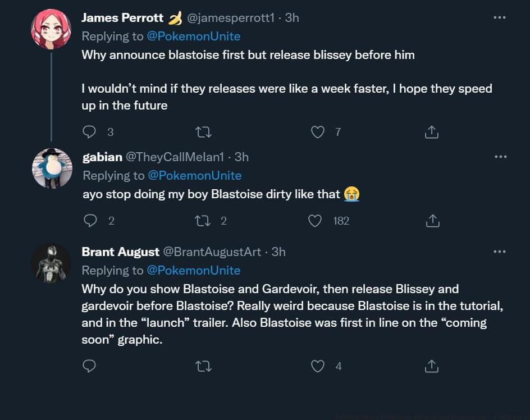Share Brant August's tweet
This screenshot has height=420, width=530.
point(431,366)
